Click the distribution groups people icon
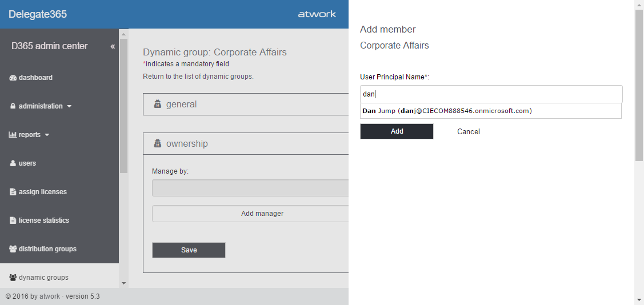This screenshot has height=305, width=644. click(x=13, y=249)
